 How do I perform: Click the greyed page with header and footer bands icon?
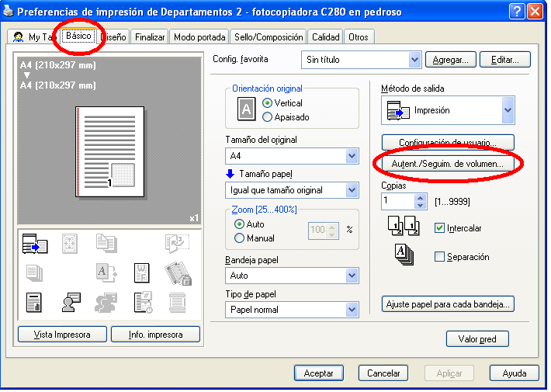tap(177, 303)
